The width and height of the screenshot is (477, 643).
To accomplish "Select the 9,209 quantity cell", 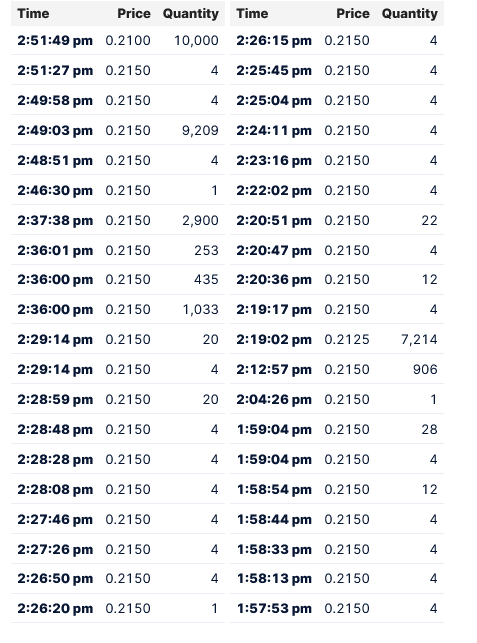I will point(200,130).
